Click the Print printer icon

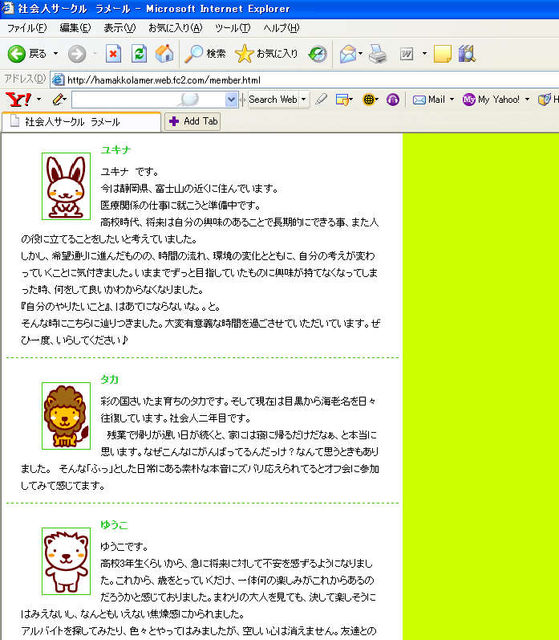[377, 53]
